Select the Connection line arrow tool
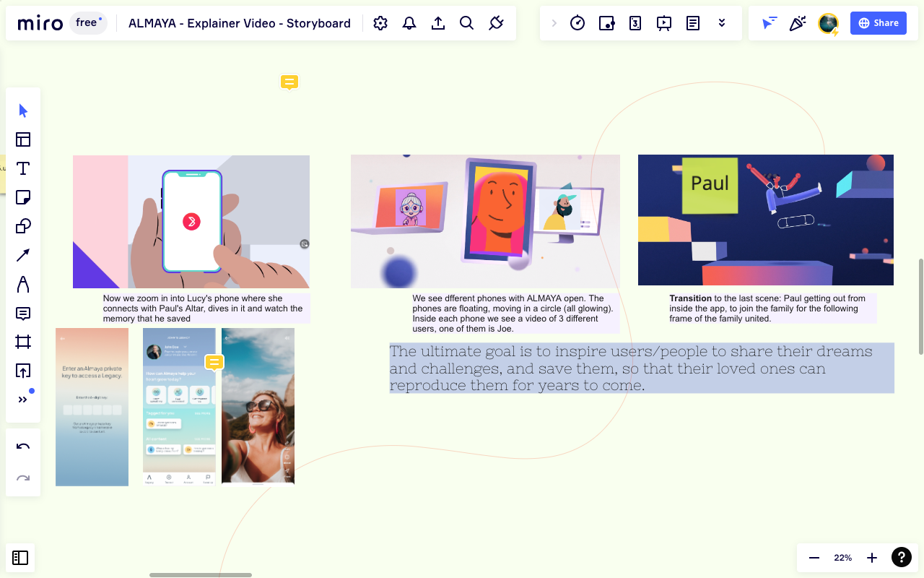The height and width of the screenshot is (578, 924). coord(23,255)
